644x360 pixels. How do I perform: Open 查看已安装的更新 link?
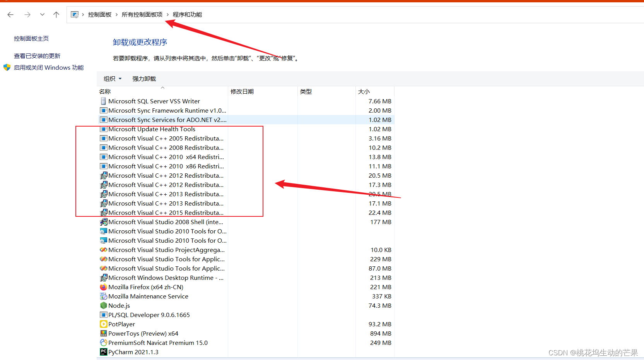(x=37, y=56)
